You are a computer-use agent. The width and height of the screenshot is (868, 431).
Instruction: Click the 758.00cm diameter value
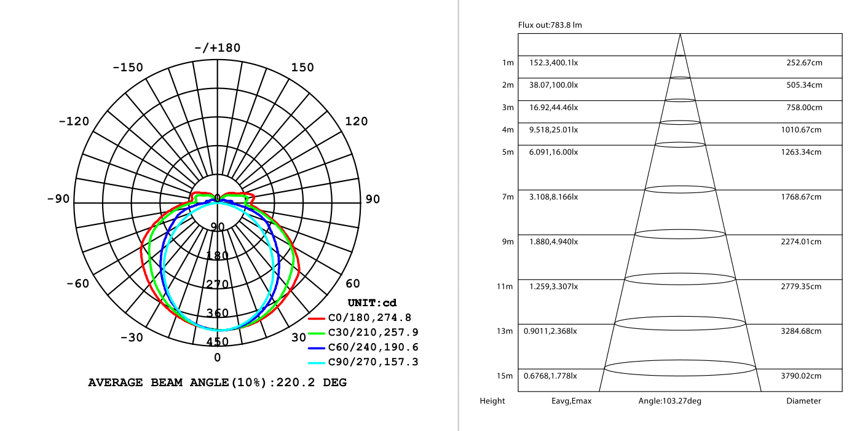pos(803,108)
